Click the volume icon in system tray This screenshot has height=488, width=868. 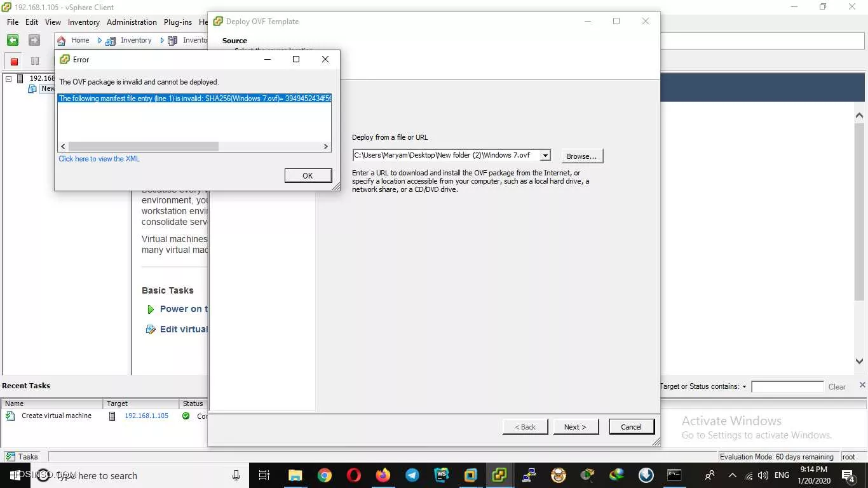[x=763, y=475]
